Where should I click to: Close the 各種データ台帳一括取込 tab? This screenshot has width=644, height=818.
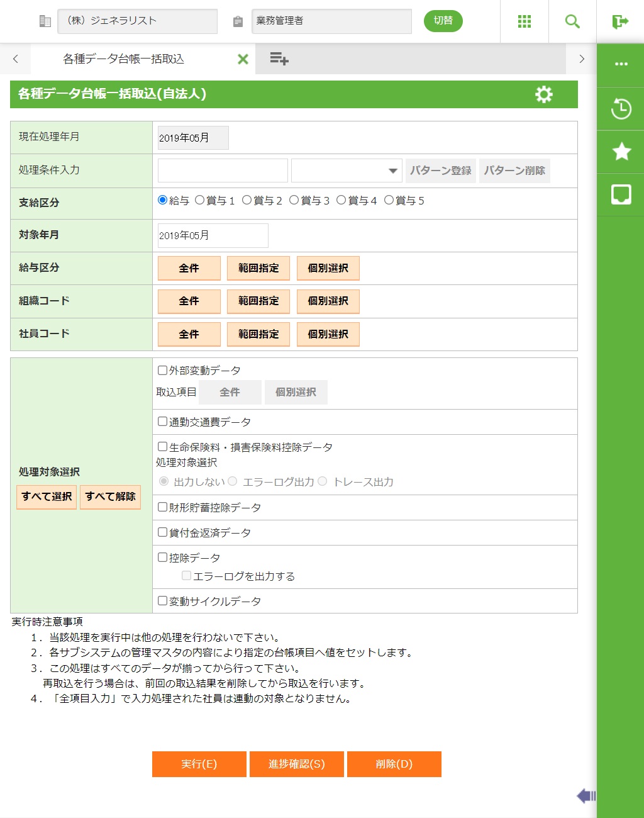click(243, 59)
